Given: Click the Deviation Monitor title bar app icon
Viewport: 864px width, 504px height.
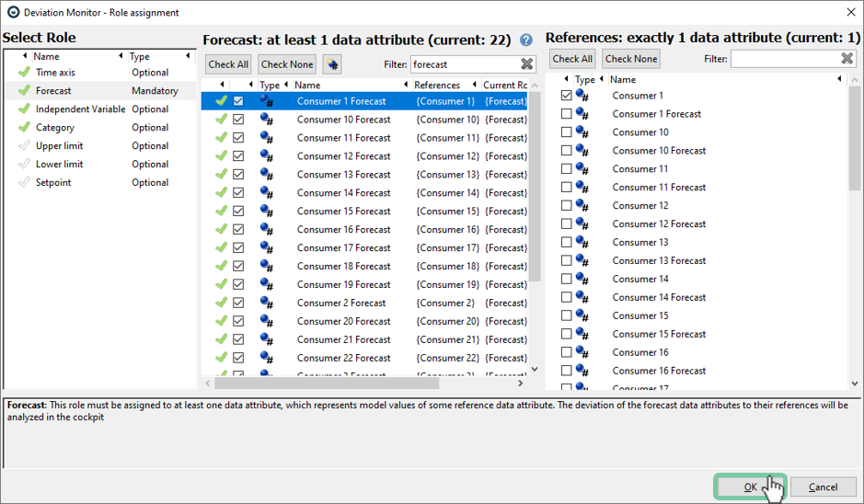Looking at the screenshot, I should pyautogui.click(x=12, y=12).
